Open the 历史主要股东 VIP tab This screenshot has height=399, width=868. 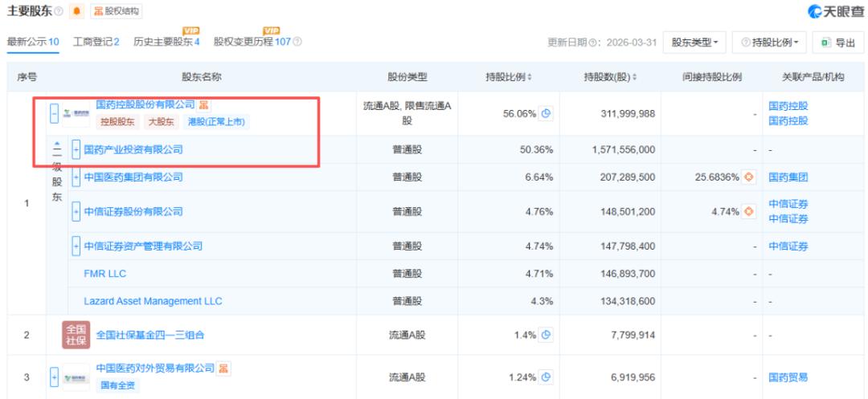coord(166,42)
